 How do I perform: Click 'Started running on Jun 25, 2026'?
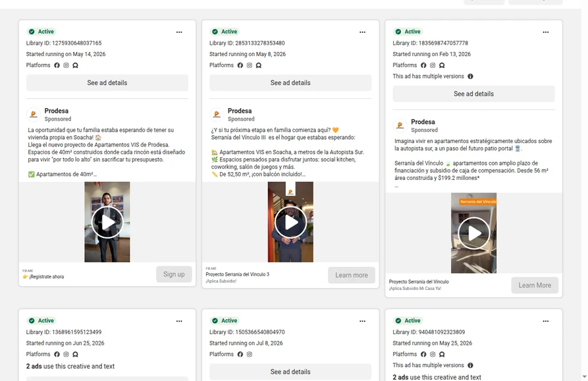click(65, 343)
